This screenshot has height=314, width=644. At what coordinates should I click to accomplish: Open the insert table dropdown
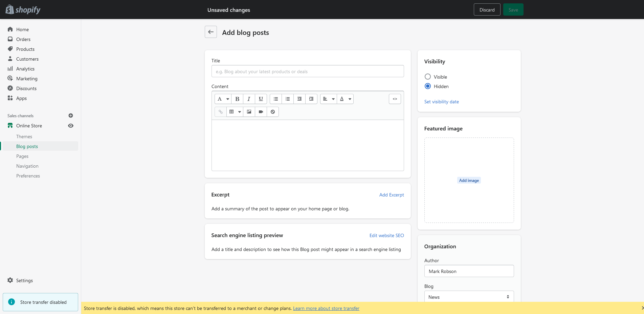coord(235,112)
